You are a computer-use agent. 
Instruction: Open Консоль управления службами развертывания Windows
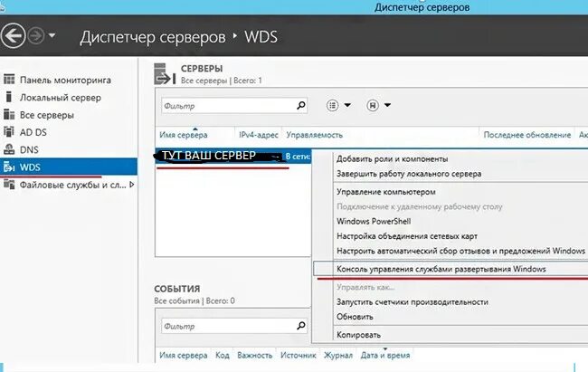441,269
